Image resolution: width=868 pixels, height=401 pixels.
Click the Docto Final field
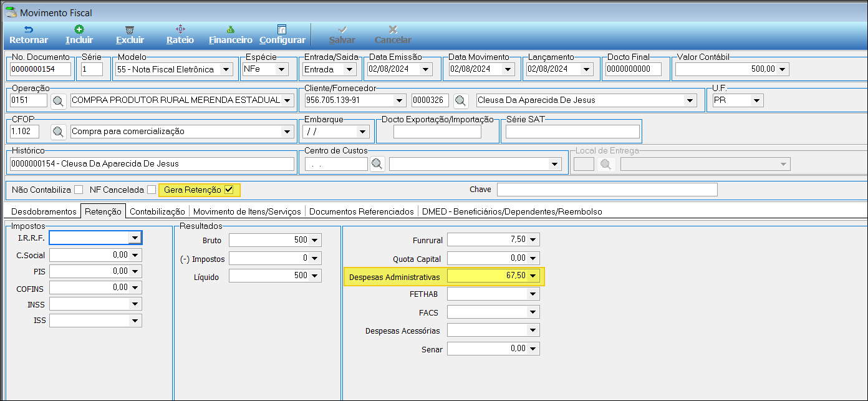pos(633,69)
